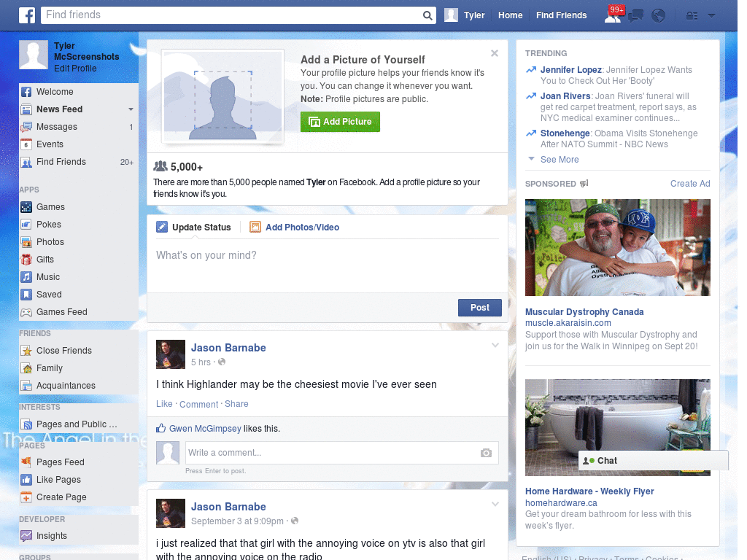Like the Highlander post
Viewport: 747px width, 560px height.
(x=164, y=404)
